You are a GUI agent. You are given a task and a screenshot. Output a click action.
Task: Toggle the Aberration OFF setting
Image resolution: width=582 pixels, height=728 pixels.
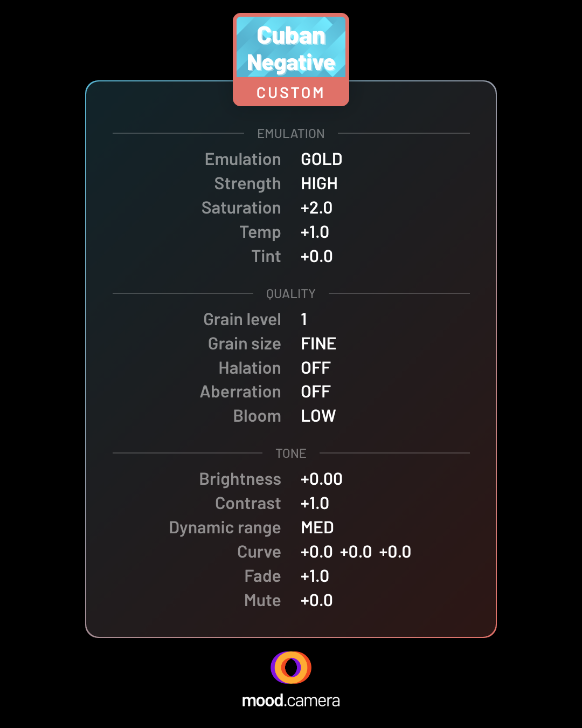coord(316,392)
